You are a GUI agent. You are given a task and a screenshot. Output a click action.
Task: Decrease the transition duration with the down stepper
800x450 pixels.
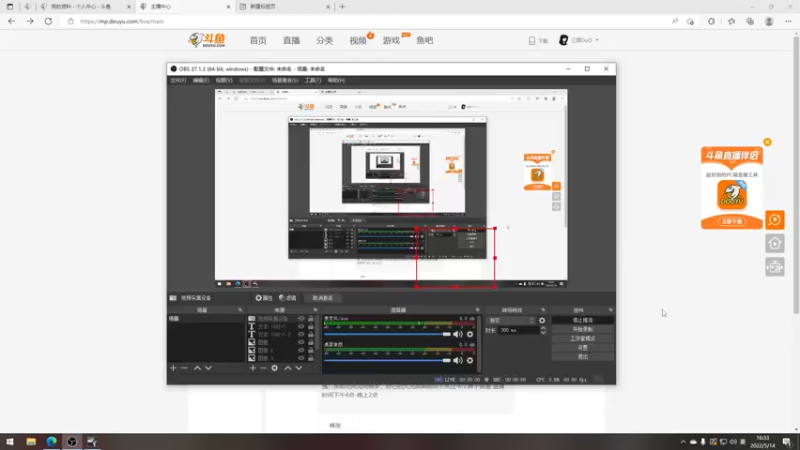(x=543, y=333)
